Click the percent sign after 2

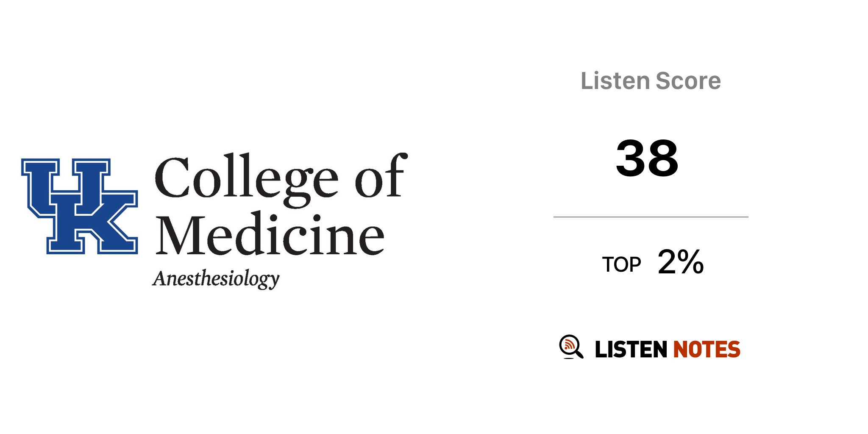(691, 262)
